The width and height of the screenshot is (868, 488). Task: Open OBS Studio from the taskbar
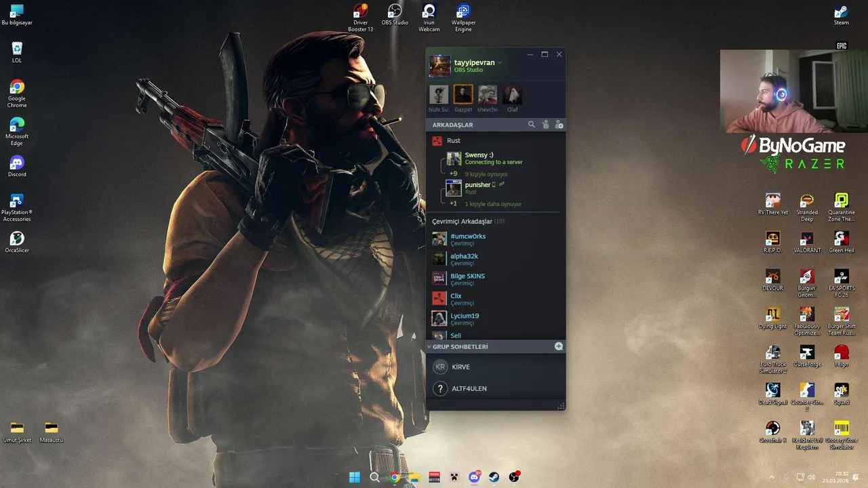[514, 477]
